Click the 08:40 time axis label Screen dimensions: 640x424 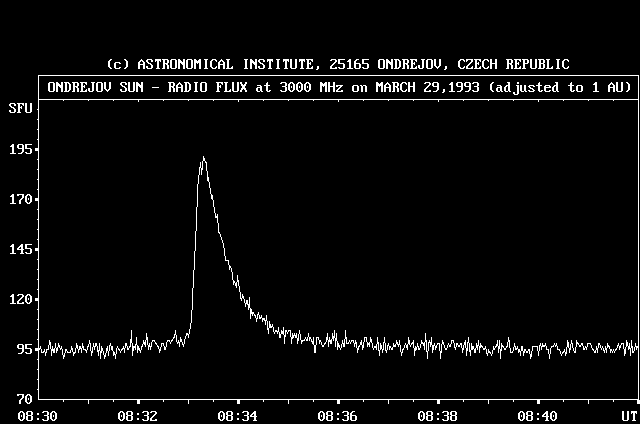[x=539, y=415]
